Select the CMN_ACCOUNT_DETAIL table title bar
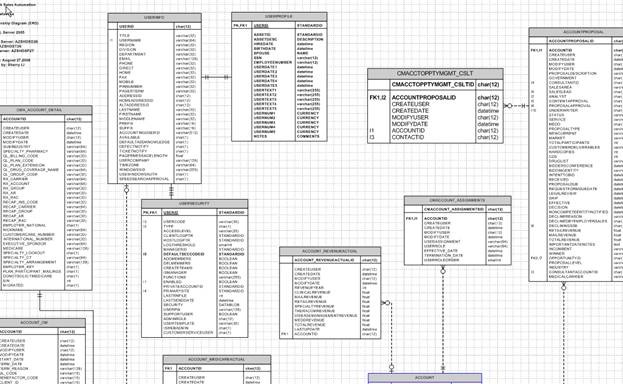 tap(46, 110)
